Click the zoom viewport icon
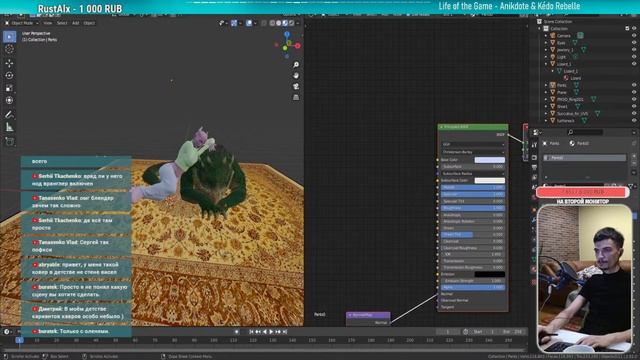This screenshot has width=640, height=360. (x=296, y=65)
